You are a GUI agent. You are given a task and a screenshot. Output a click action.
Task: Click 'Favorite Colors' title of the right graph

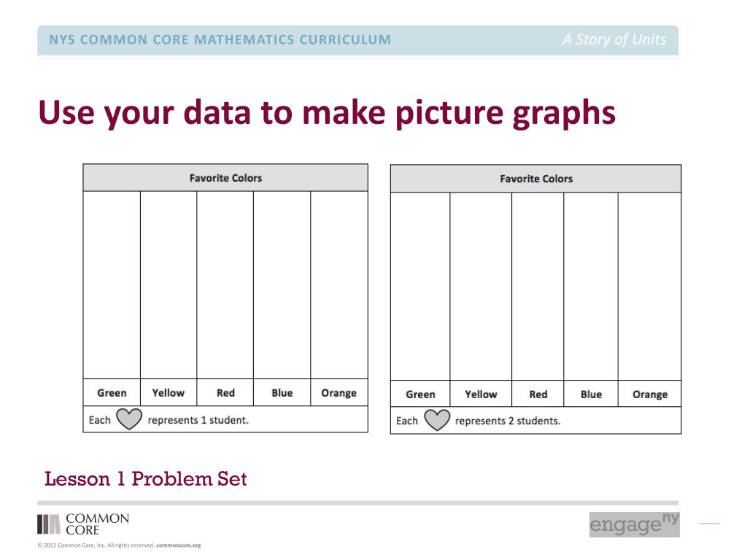[x=536, y=179]
